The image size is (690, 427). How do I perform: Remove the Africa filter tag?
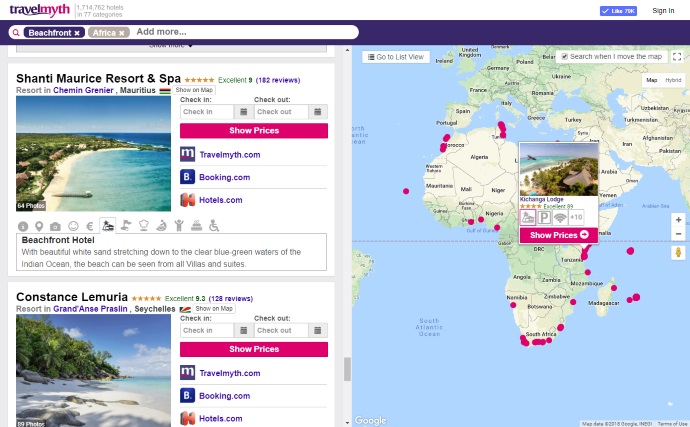point(121,33)
